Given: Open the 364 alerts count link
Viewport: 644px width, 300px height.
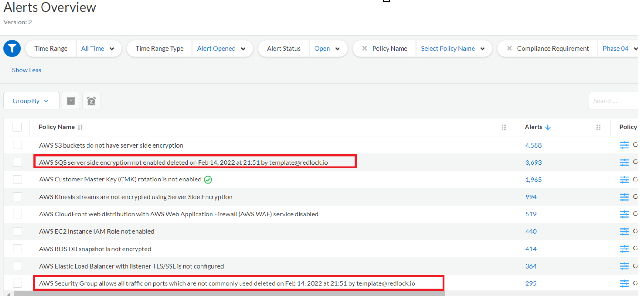Looking at the screenshot, I should (531, 266).
